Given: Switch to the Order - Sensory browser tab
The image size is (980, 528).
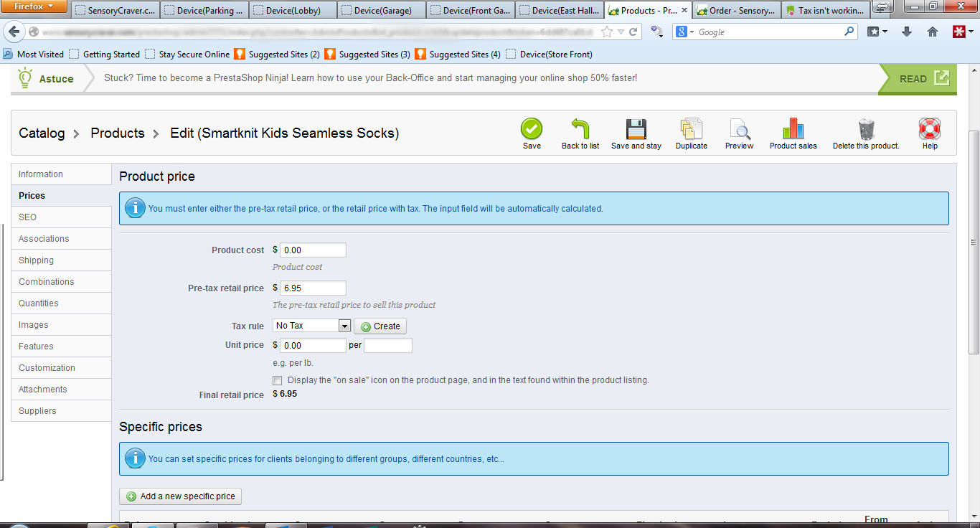Looking at the screenshot, I should (x=737, y=11).
